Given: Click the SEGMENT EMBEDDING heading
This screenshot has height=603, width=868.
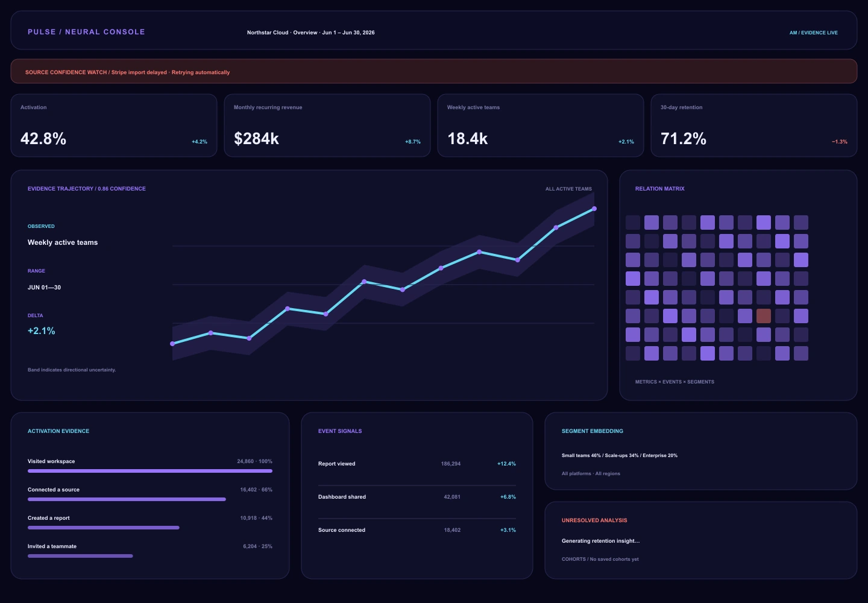Looking at the screenshot, I should [593, 431].
